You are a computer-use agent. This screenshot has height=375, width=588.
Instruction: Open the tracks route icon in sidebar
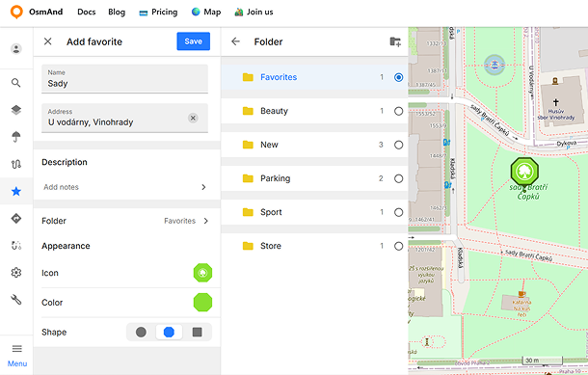point(16,164)
